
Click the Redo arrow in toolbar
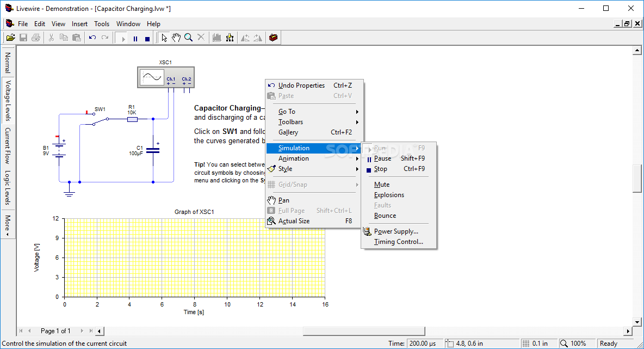(105, 38)
